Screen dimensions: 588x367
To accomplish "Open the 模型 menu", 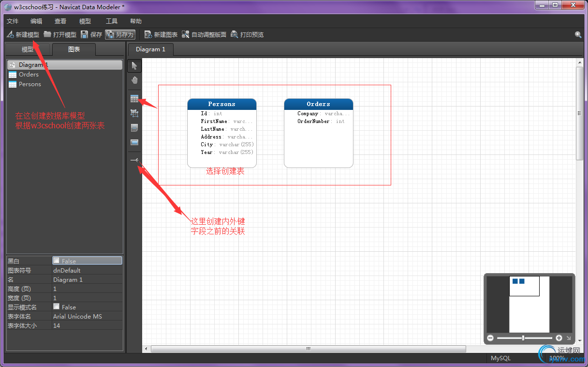I will (x=85, y=21).
